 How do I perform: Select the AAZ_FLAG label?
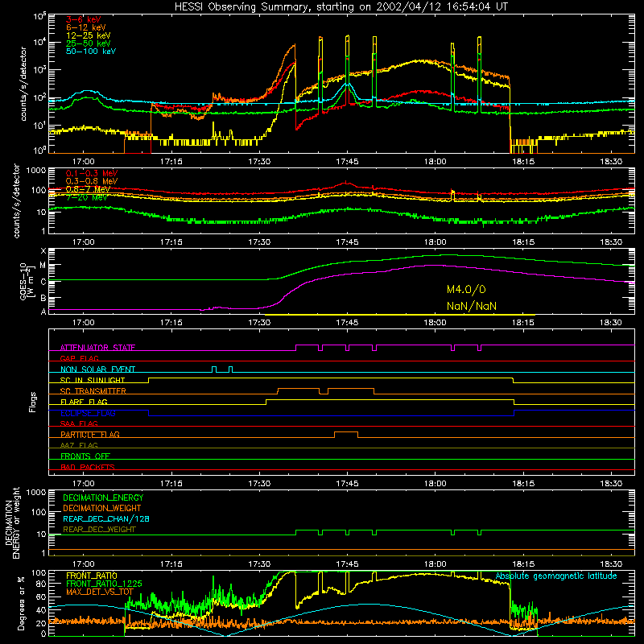click(x=79, y=445)
